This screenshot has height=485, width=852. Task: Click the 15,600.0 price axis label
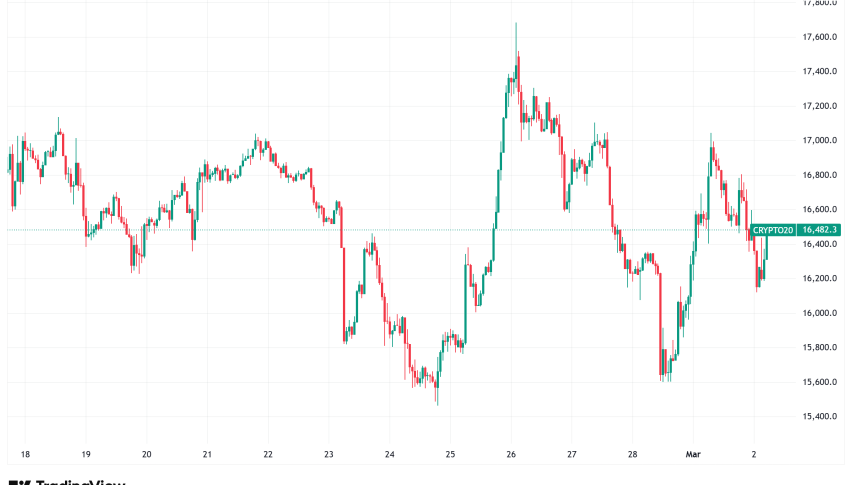tap(819, 382)
